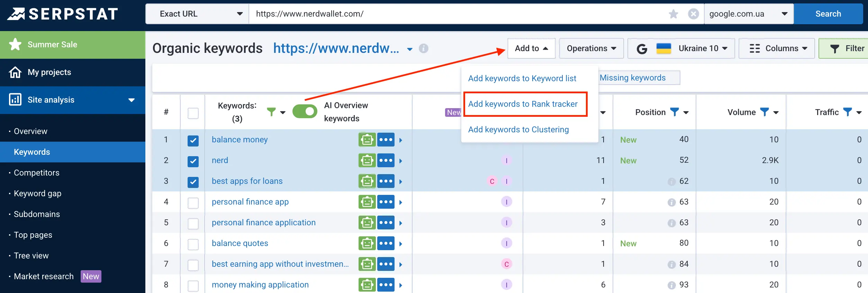Click the I intent badge for nerd
The image size is (868, 293).
coord(507,161)
